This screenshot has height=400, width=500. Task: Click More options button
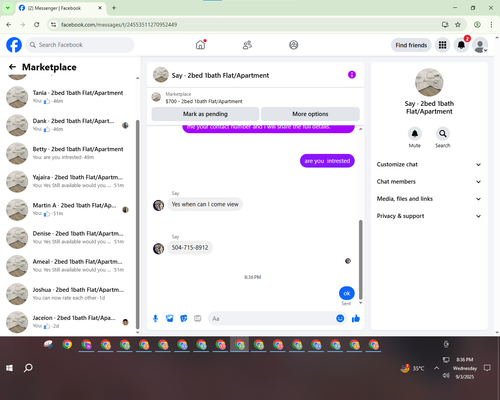(x=310, y=114)
